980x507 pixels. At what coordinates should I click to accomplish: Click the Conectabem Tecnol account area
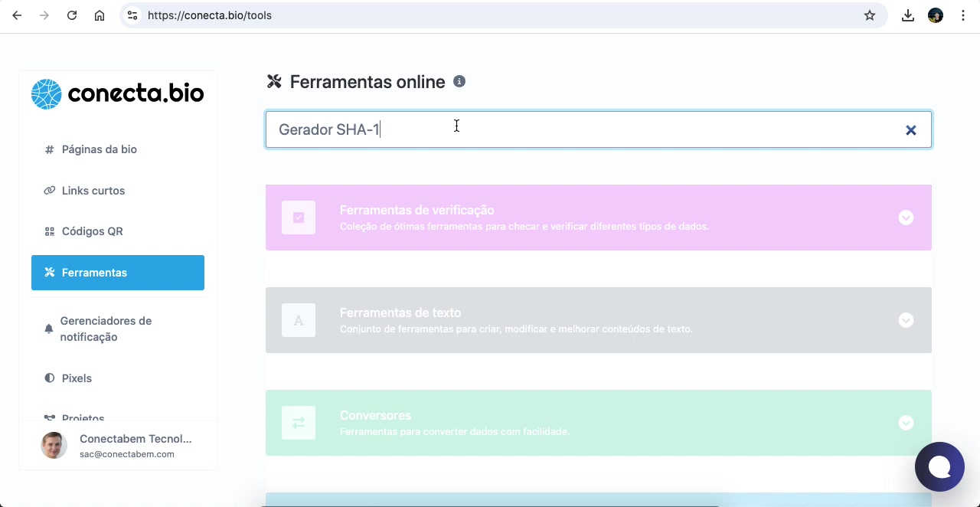[115, 445]
